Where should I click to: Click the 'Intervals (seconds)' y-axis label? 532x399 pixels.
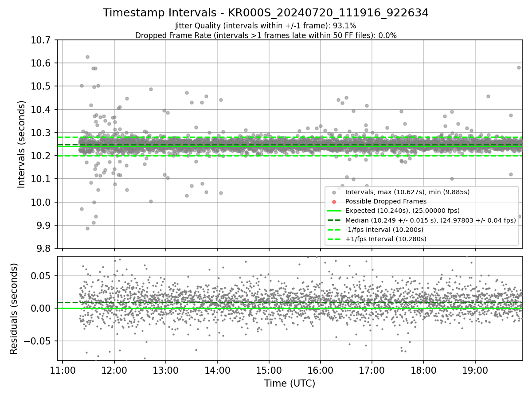click(x=21, y=144)
